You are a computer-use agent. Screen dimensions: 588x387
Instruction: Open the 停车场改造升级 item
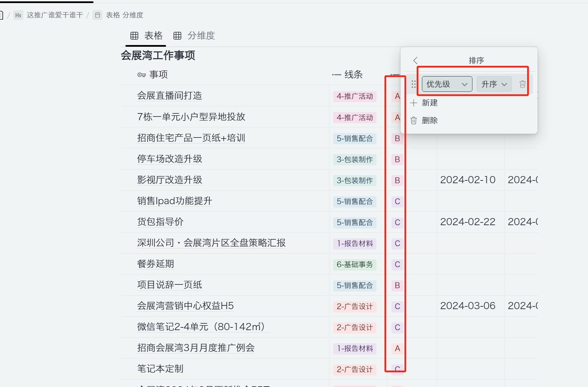(169, 159)
